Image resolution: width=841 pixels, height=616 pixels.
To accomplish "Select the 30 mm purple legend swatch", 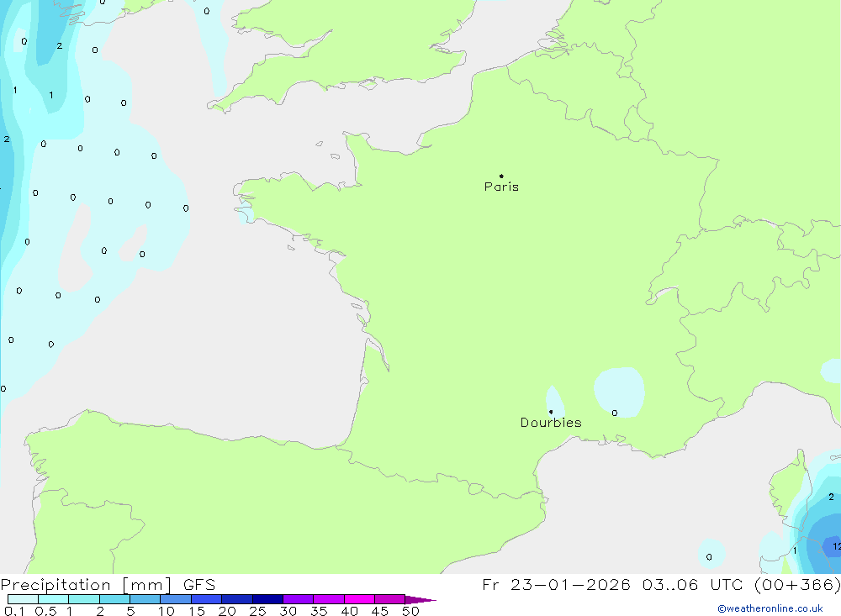I will click(298, 599).
